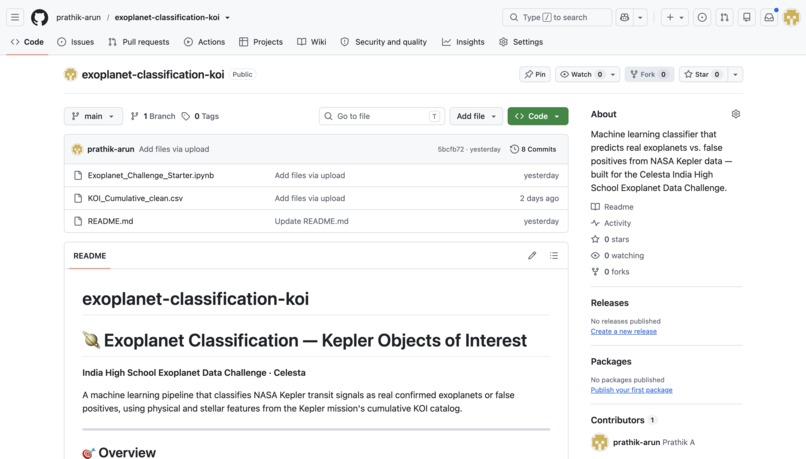Open prathik-arun owner link in breadcrumb
The width and height of the screenshot is (806, 459).
coord(79,17)
